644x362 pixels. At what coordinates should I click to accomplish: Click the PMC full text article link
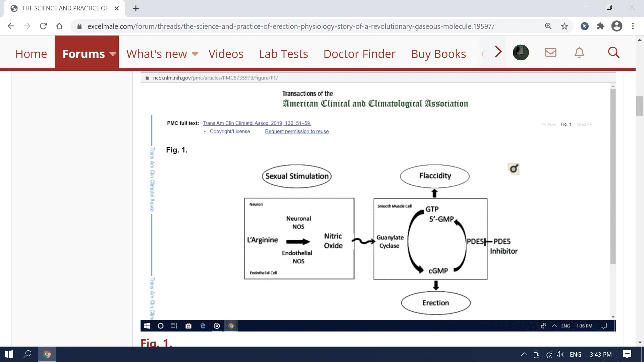coord(257,123)
